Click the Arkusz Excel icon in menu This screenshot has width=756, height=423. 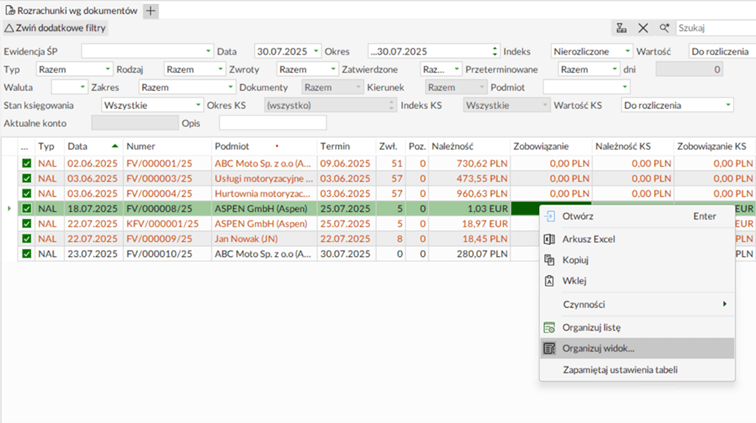(549, 239)
